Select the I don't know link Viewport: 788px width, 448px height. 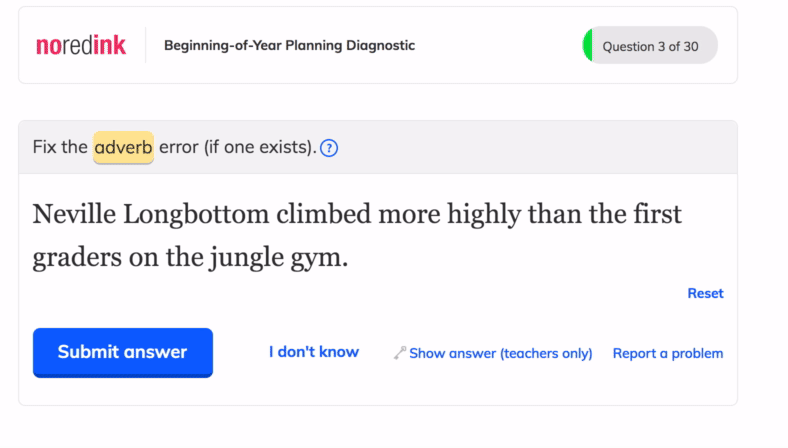click(314, 352)
